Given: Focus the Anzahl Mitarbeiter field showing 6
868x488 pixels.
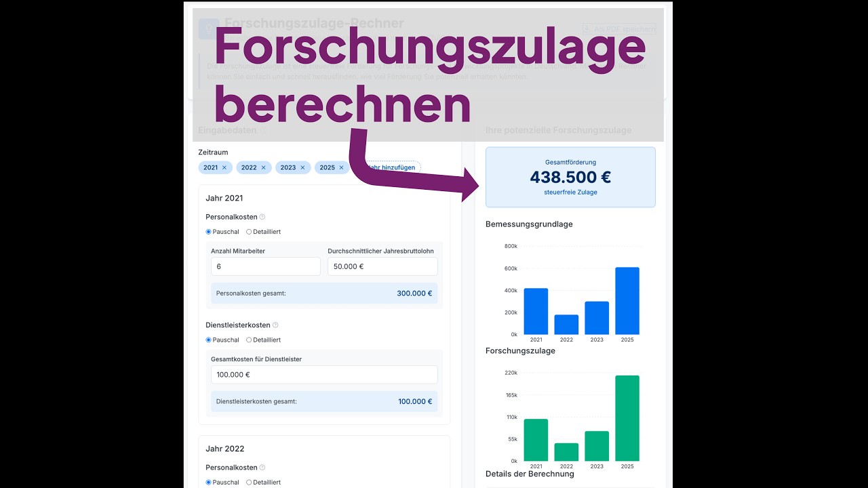Looking at the screenshot, I should 266,266.
